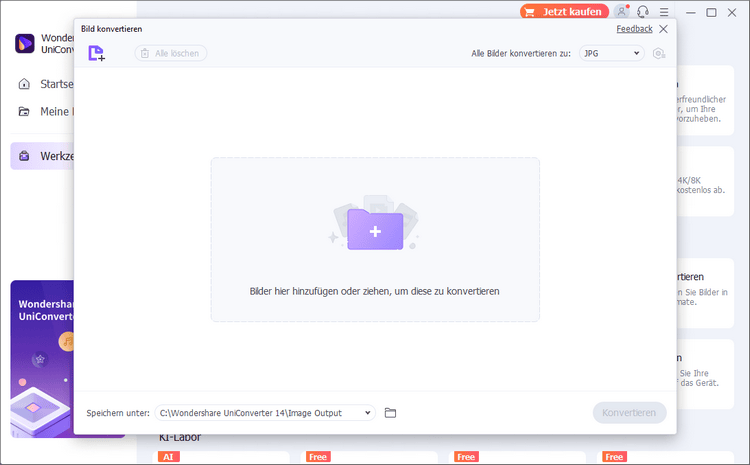Click the UniConverter logo icon
750x465 pixels.
(24, 44)
